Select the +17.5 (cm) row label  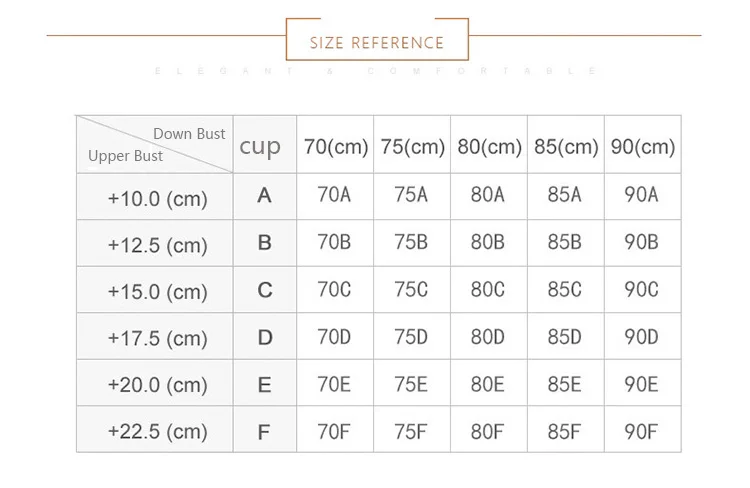[157, 339]
